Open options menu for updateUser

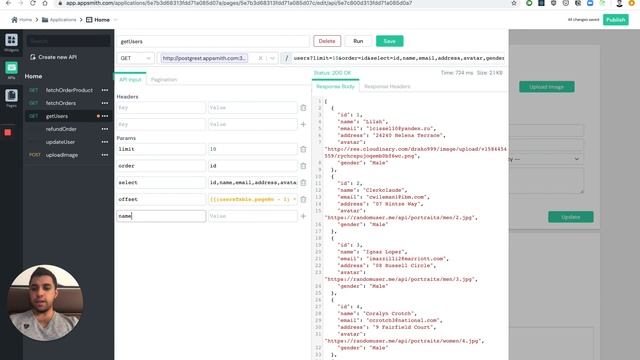point(105,142)
